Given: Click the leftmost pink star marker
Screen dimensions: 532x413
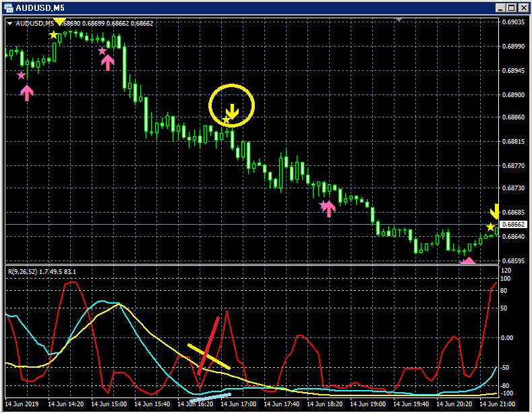Looking at the screenshot, I should pyautogui.click(x=22, y=75).
